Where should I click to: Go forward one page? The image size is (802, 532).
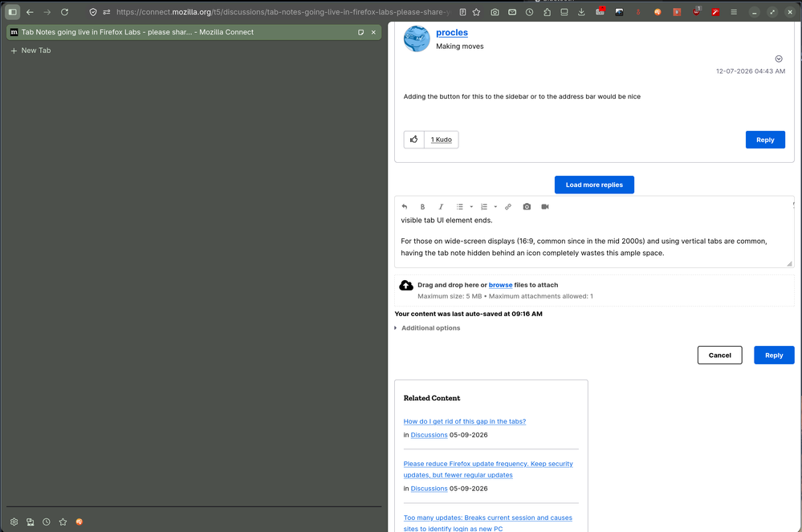point(47,12)
